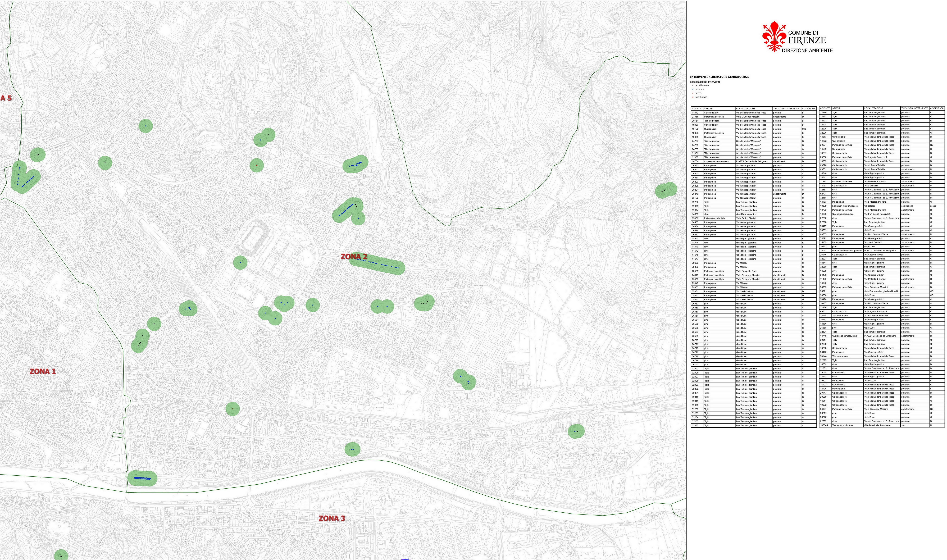Click the DIREZIONE AMBIENTE text
Viewport: 947px width, 560px height.
pyautogui.click(x=807, y=51)
